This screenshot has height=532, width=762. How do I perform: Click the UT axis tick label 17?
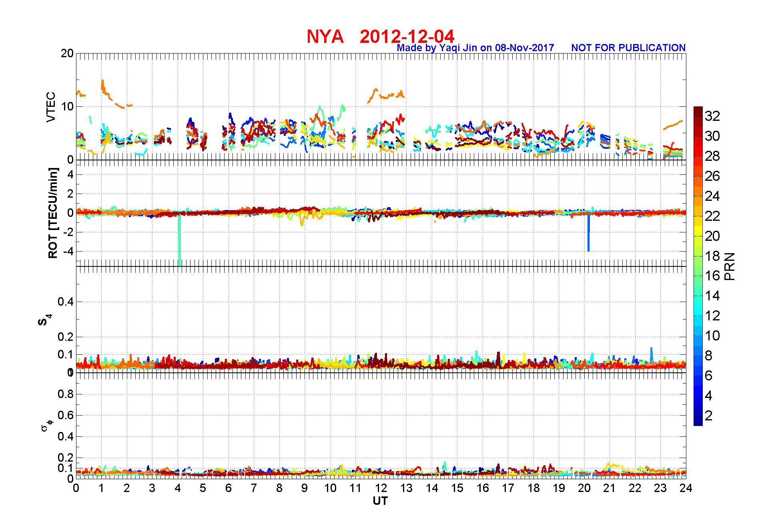tap(508, 488)
